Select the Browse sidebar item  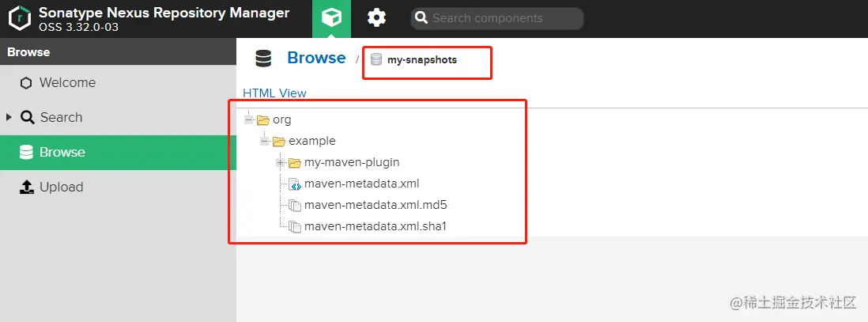click(118, 153)
